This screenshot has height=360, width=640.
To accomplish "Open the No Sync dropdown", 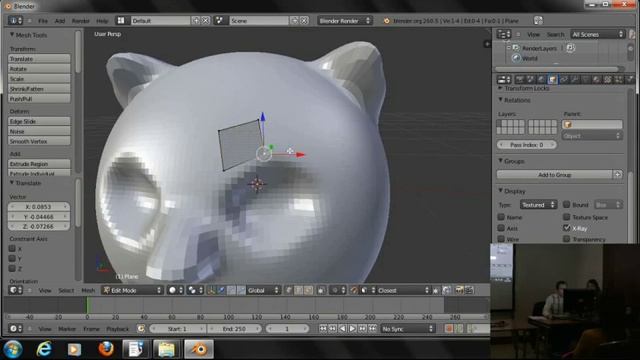I will coord(407,329).
